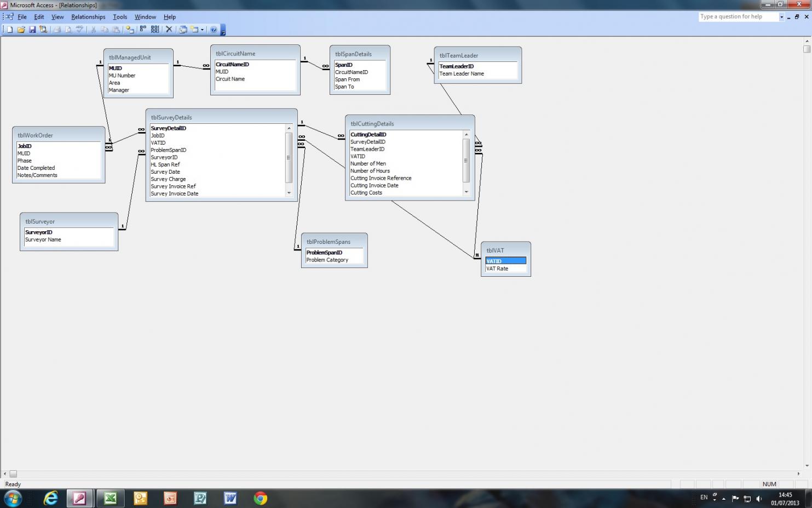This screenshot has height=508, width=812.
Task: Click the EN language indicator
Action: (704, 498)
